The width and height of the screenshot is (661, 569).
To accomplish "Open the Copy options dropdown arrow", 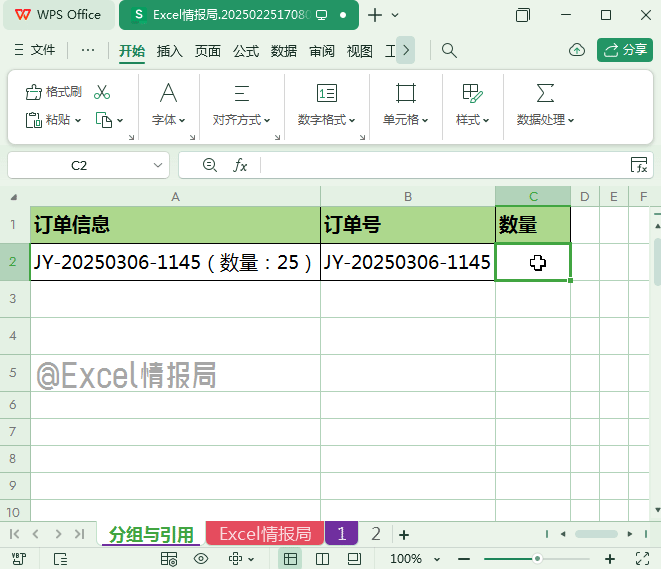I will (x=120, y=121).
